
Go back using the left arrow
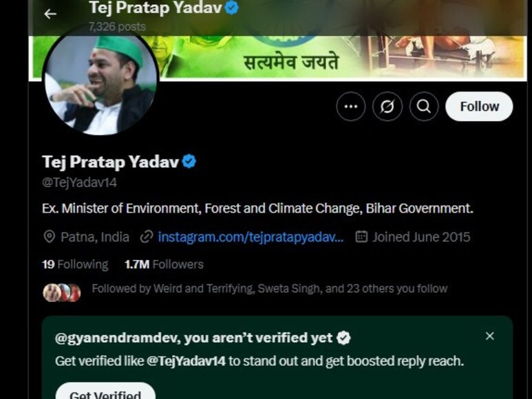[x=50, y=14]
